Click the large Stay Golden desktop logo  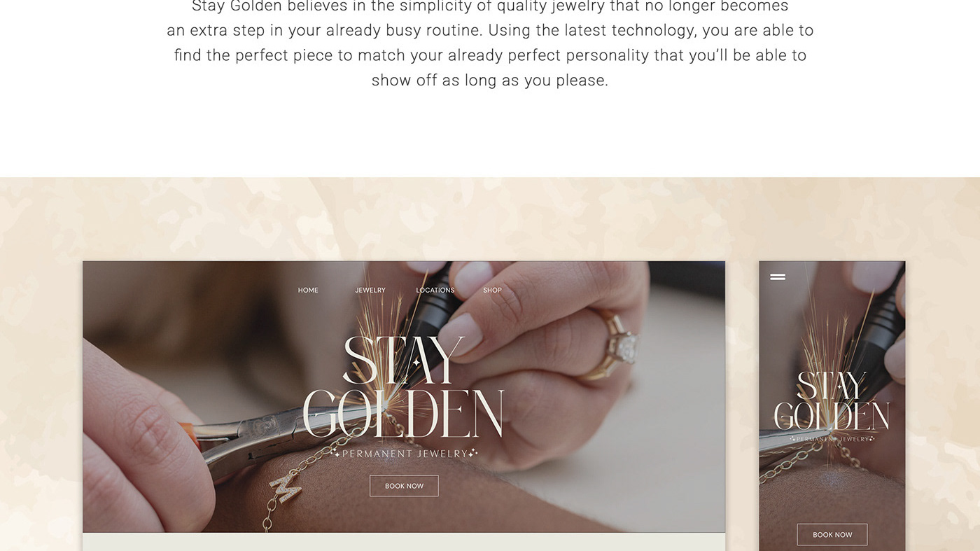coord(404,388)
